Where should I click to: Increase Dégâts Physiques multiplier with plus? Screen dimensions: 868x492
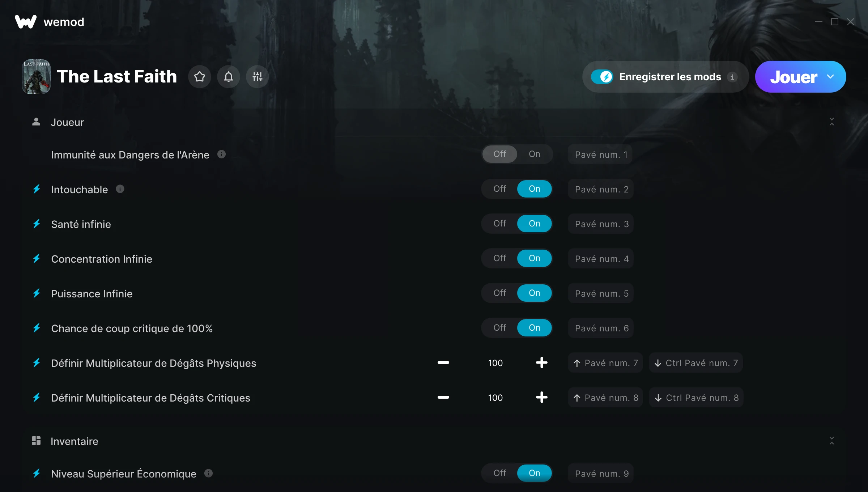coord(542,362)
